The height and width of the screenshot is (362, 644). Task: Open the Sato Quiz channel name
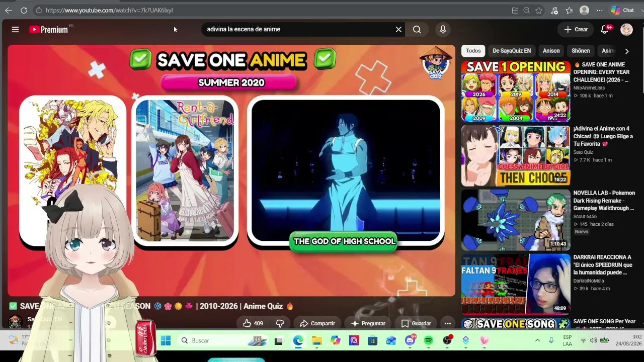click(583, 152)
